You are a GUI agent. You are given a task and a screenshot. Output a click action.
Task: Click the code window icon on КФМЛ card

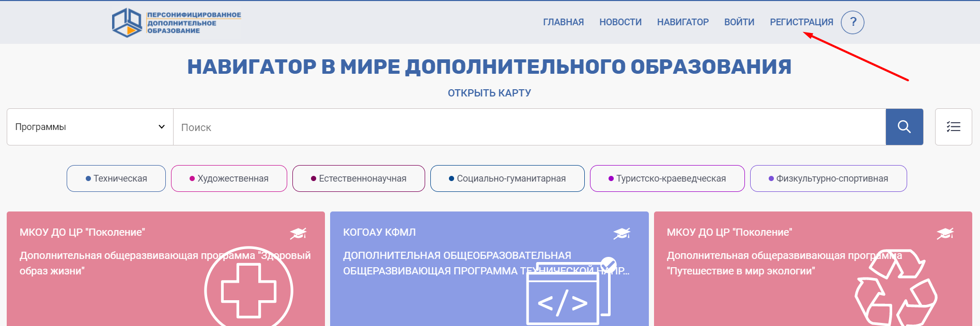[x=571, y=291]
